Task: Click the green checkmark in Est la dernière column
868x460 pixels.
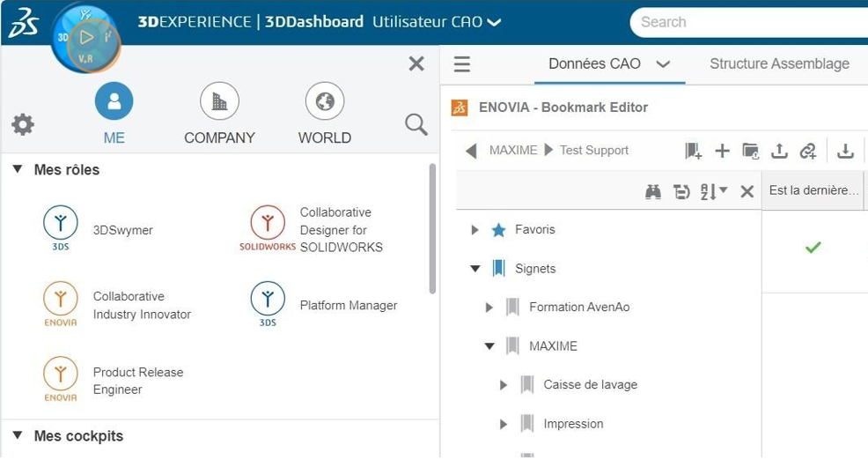Action: click(x=813, y=247)
